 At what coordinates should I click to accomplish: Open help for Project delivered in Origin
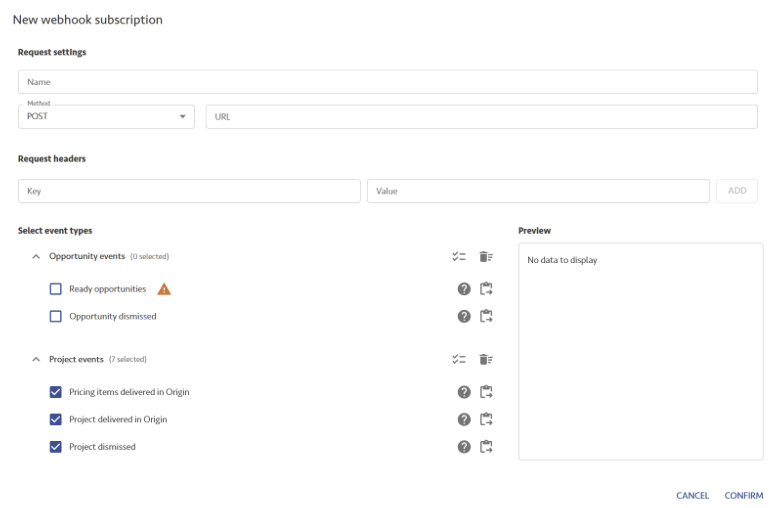click(x=464, y=420)
